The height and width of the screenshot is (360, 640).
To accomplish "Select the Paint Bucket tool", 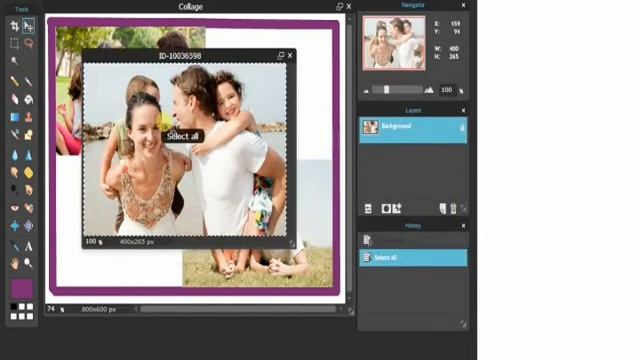I will pyautogui.click(x=29, y=99).
